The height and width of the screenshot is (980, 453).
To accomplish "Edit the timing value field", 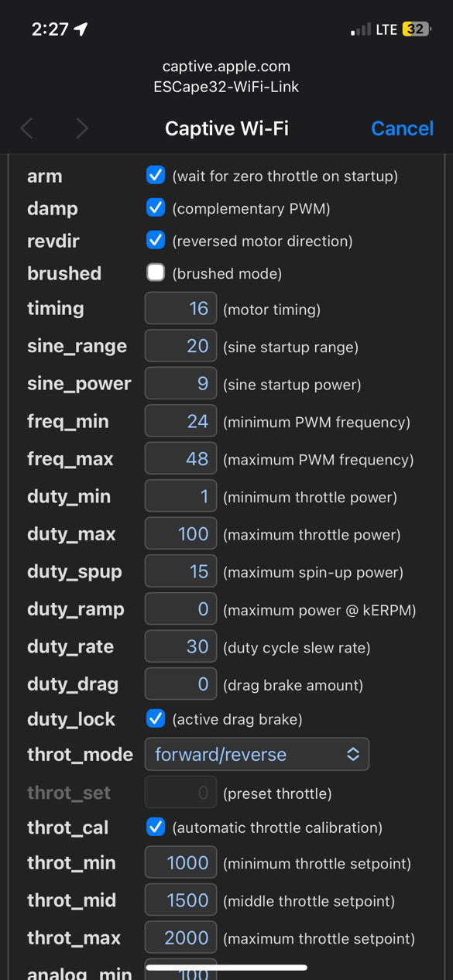I will (180, 308).
